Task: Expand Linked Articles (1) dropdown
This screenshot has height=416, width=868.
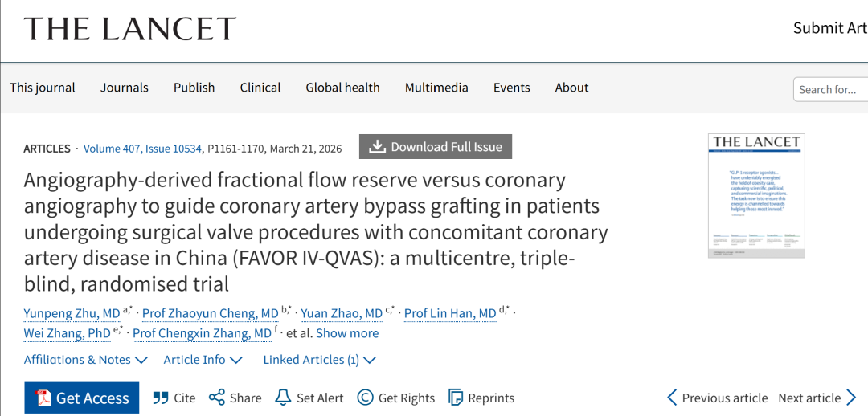Action: tap(319, 360)
